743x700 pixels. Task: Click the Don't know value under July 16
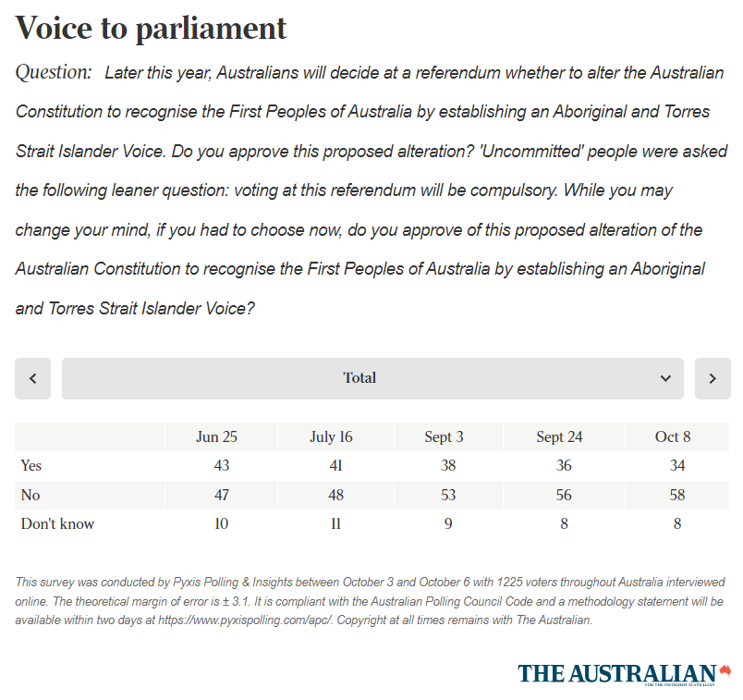[335, 523]
